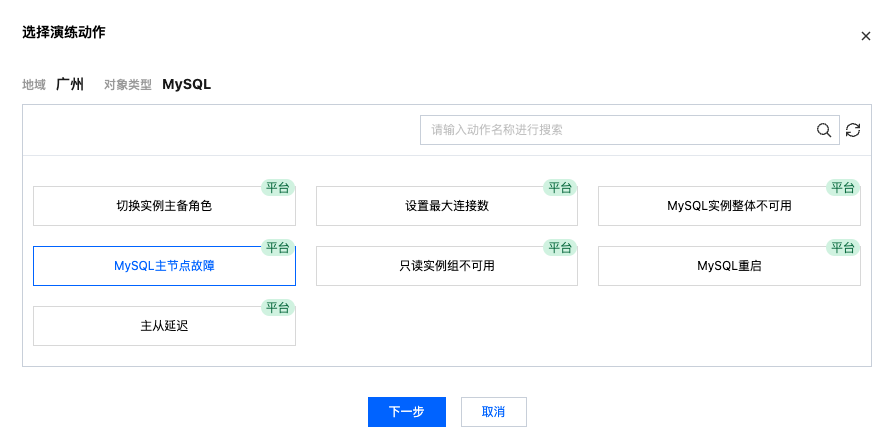Image resolution: width=892 pixels, height=448 pixels.
Task: Select the MySQL实例整体不可用 action
Action: pos(729,206)
